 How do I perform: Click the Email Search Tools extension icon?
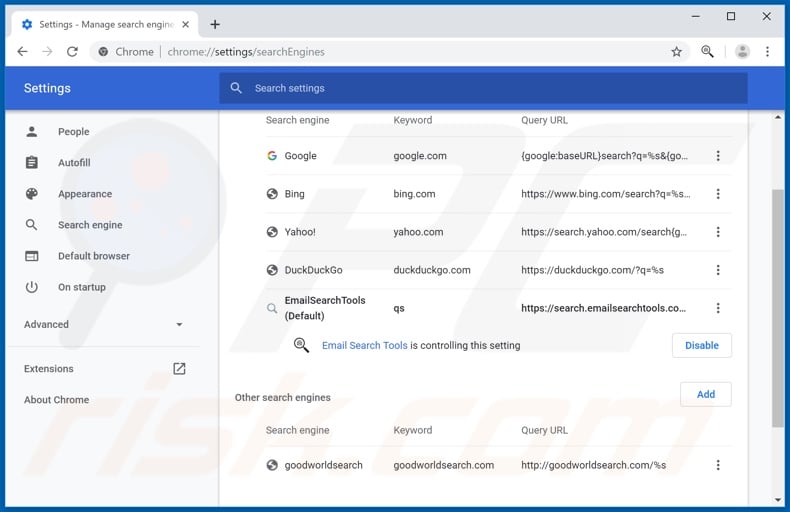point(301,345)
